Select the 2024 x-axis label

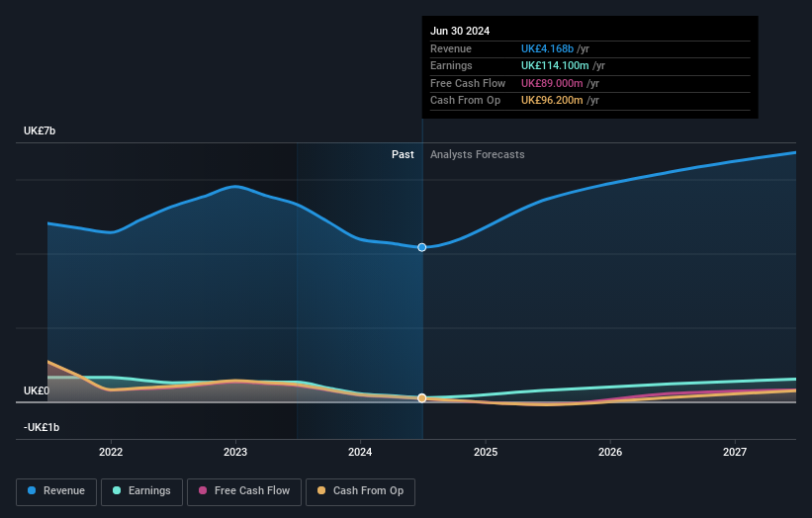tap(360, 453)
